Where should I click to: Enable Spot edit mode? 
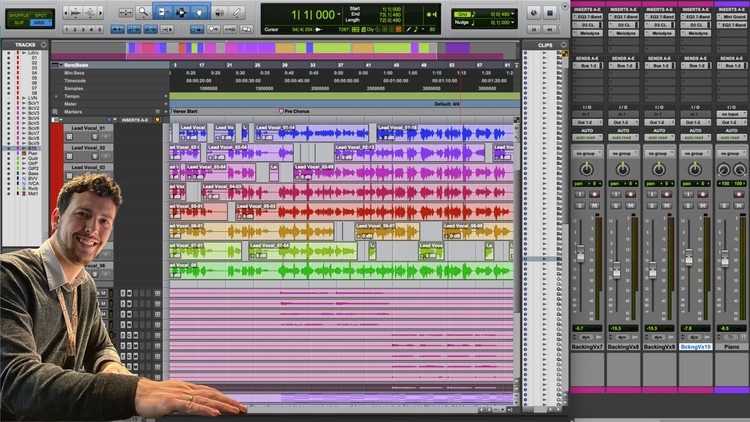click(x=41, y=15)
